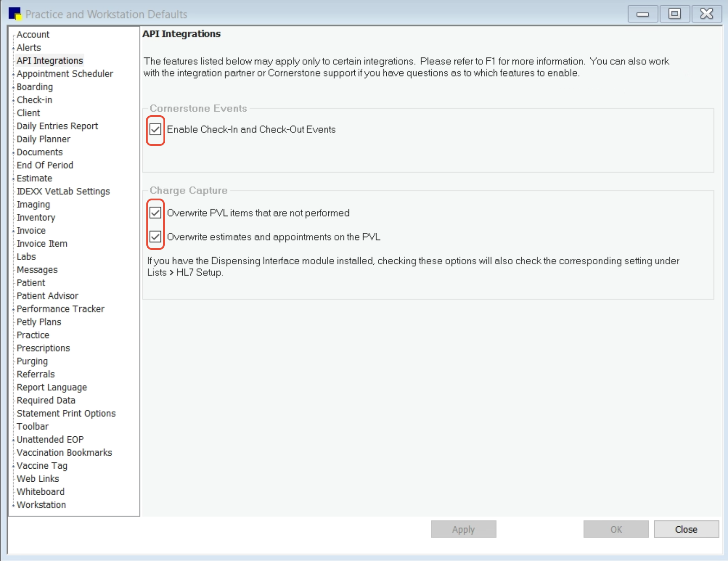Select Account in the settings tree
728x561 pixels.
[33, 35]
